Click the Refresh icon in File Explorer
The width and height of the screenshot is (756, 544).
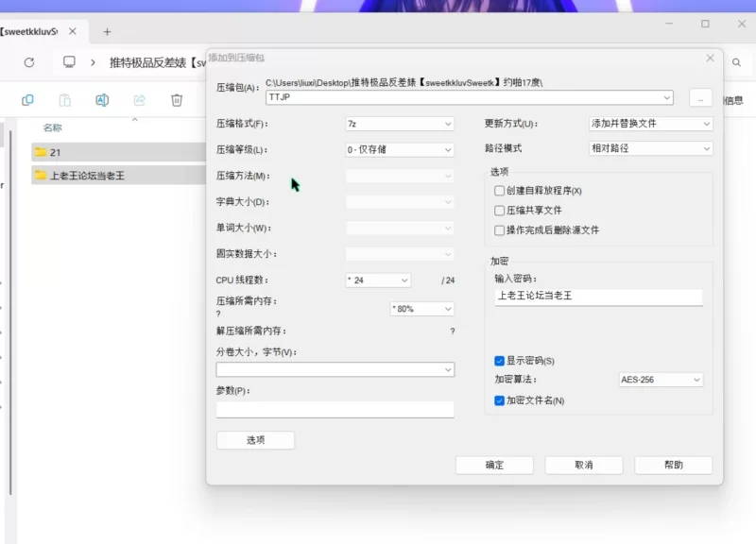coord(29,62)
